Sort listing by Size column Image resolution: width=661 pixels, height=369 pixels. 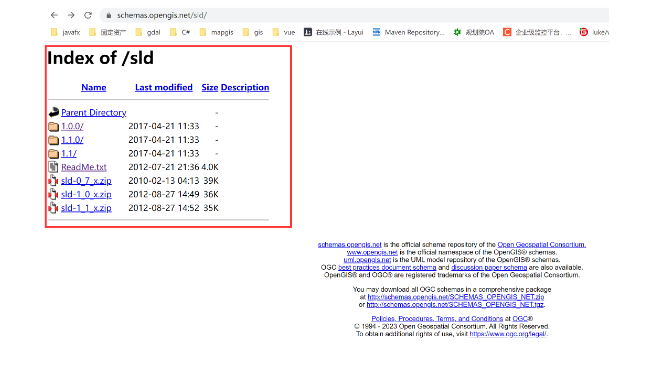pos(210,87)
